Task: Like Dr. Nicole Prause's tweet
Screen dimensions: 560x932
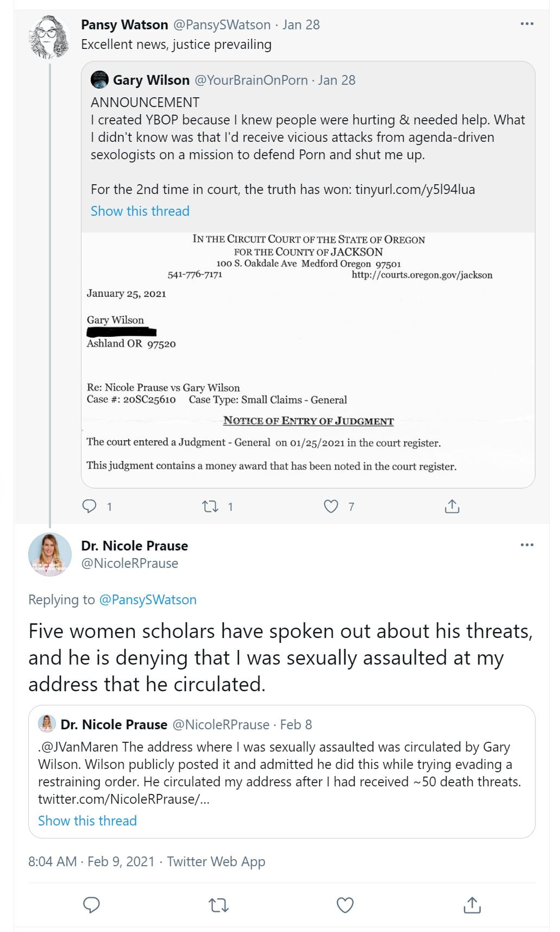Action: 345,905
